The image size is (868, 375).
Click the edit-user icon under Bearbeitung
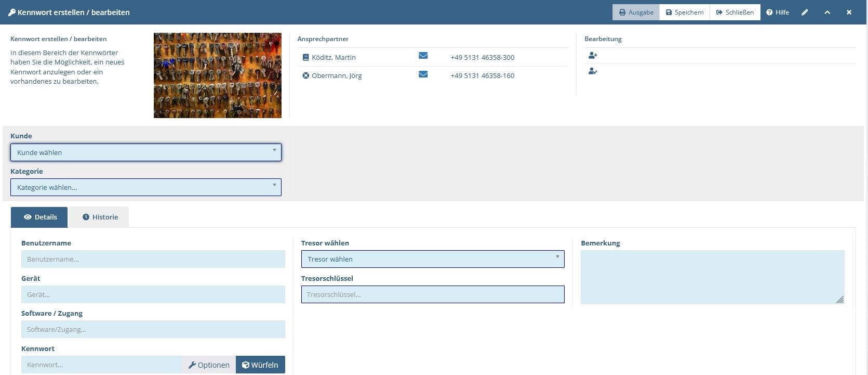pos(593,71)
